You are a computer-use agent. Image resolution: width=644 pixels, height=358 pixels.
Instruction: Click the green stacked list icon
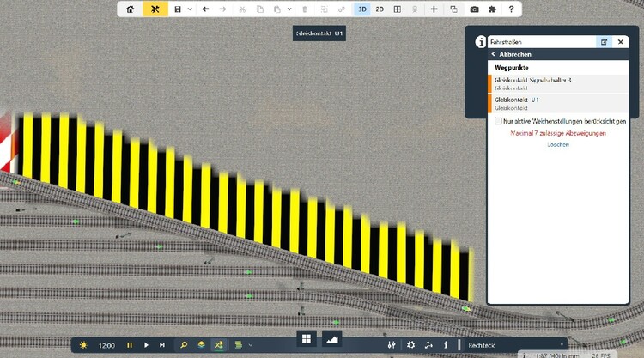point(238,345)
